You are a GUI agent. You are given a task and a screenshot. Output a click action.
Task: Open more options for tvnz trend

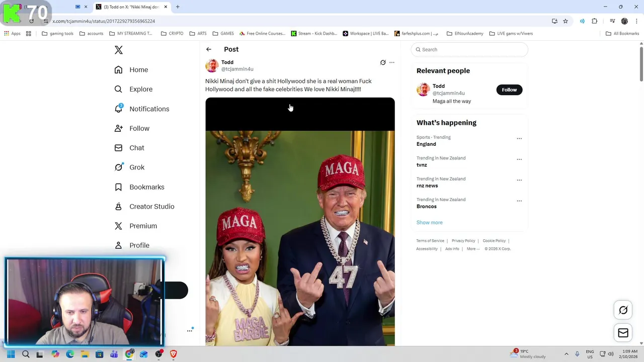[519, 159]
